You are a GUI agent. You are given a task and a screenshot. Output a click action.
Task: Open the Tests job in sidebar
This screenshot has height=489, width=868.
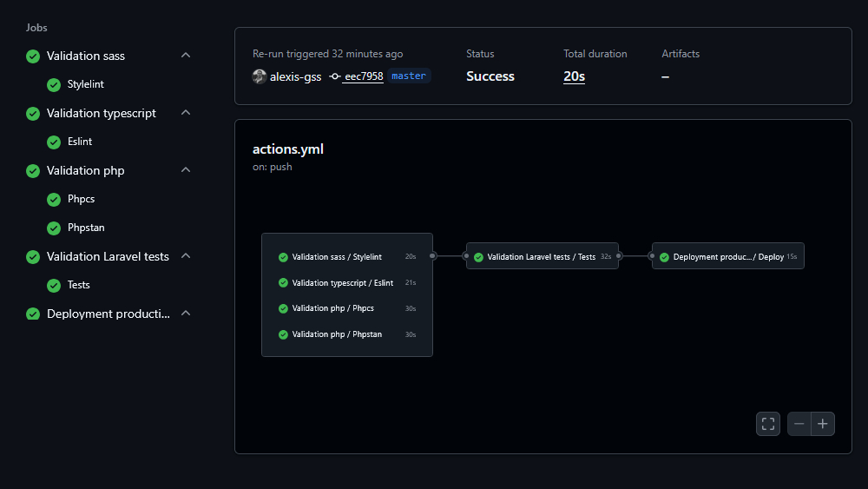tap(79, 285)
